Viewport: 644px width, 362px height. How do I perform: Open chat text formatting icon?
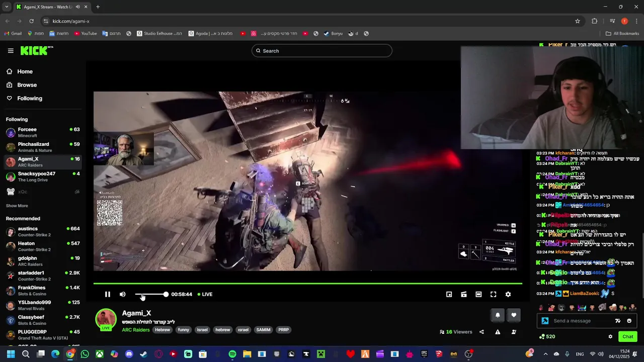[618, 321]
